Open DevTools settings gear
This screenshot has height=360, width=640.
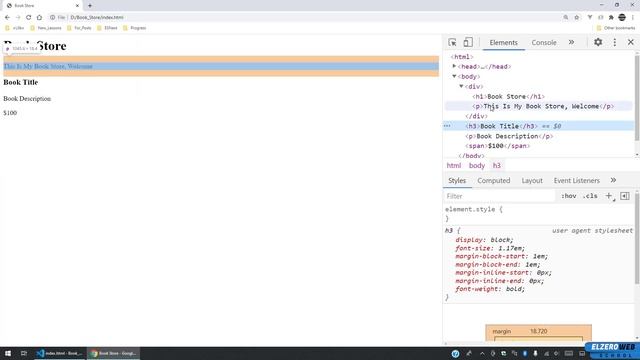point(598,42)
